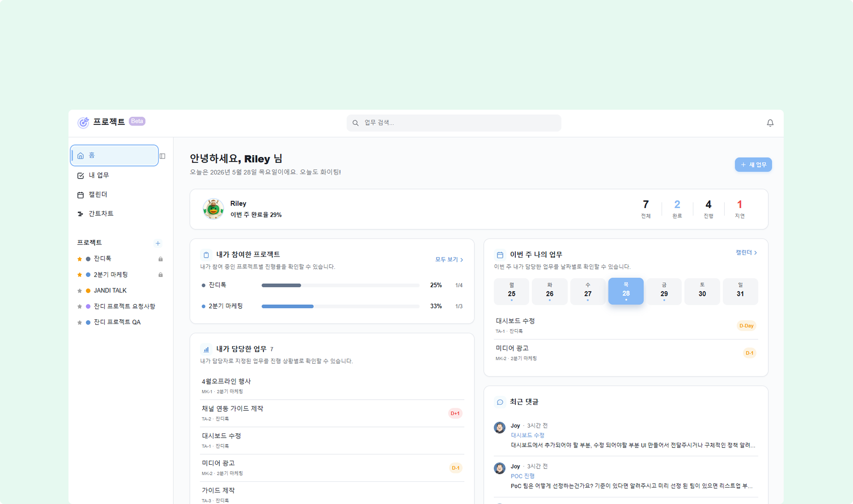This screenshot has height=504, width=853.
Task: Click the project logo icon
Action: [x=83, y=122]
